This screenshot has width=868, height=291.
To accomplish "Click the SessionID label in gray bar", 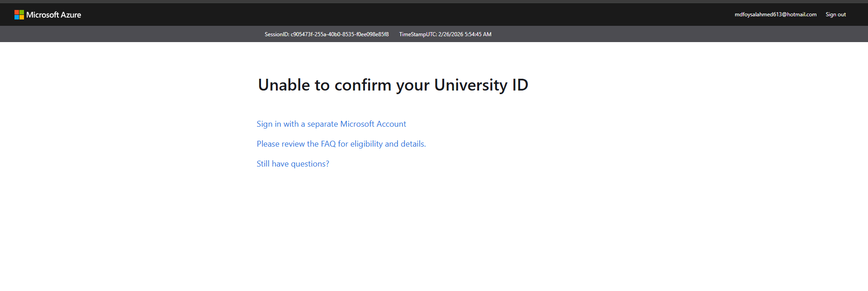I will (277, 34).
